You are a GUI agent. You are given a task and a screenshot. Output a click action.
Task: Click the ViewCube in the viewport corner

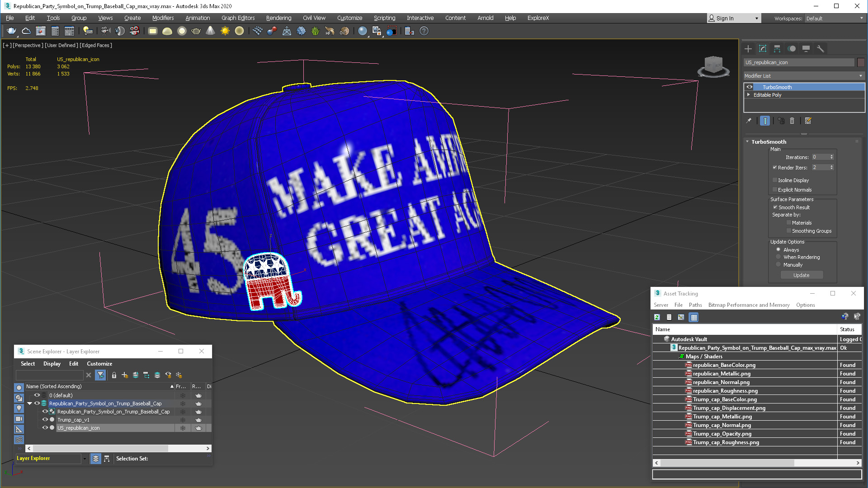click(x=713, y=66)
